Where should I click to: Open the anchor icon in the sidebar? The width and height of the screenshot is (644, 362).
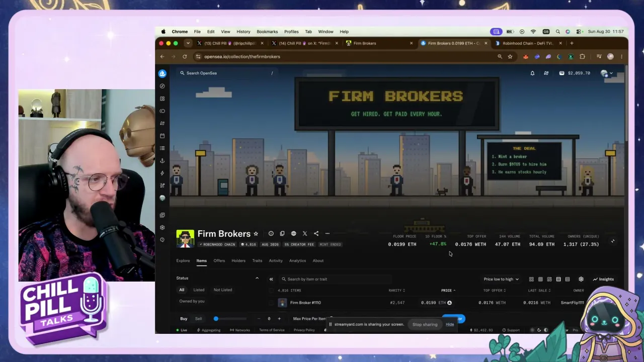(162, 161)
